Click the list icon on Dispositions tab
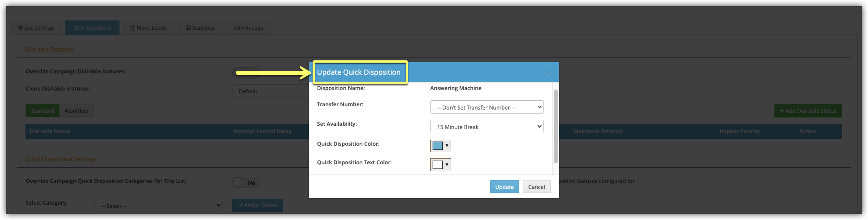The height and width of the screenshot is (220, 868). point(76,28)
